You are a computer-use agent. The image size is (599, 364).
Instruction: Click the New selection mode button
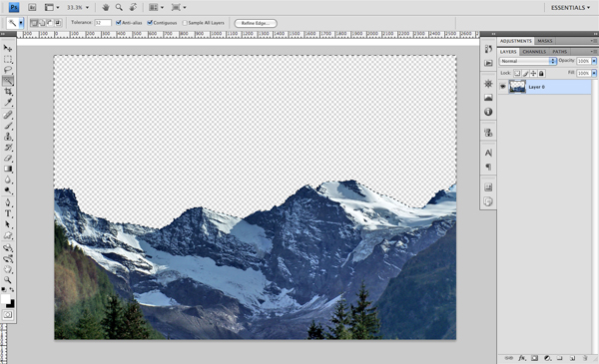click(34, 23)
